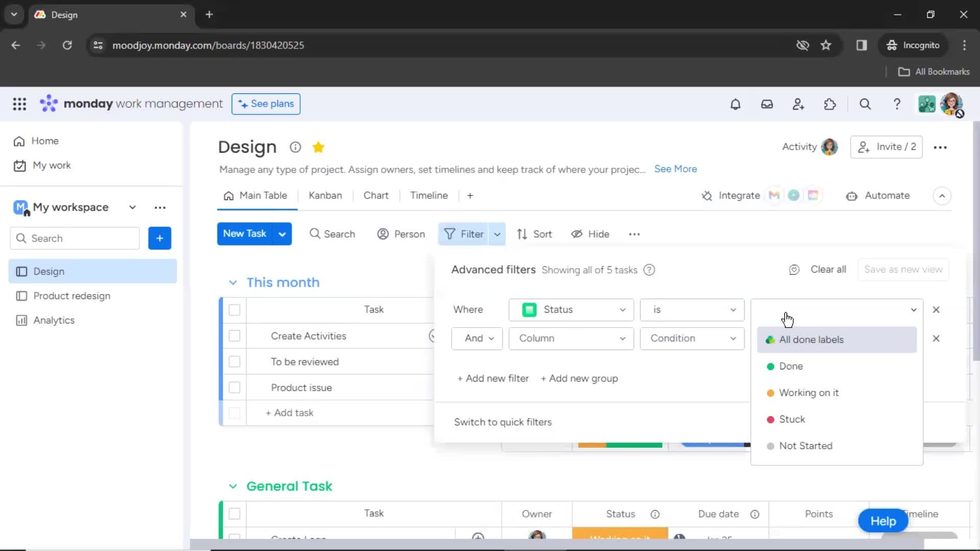This screenshot has width=980, height=551.
Task: Remove the Status filter row
Action: 936,310
